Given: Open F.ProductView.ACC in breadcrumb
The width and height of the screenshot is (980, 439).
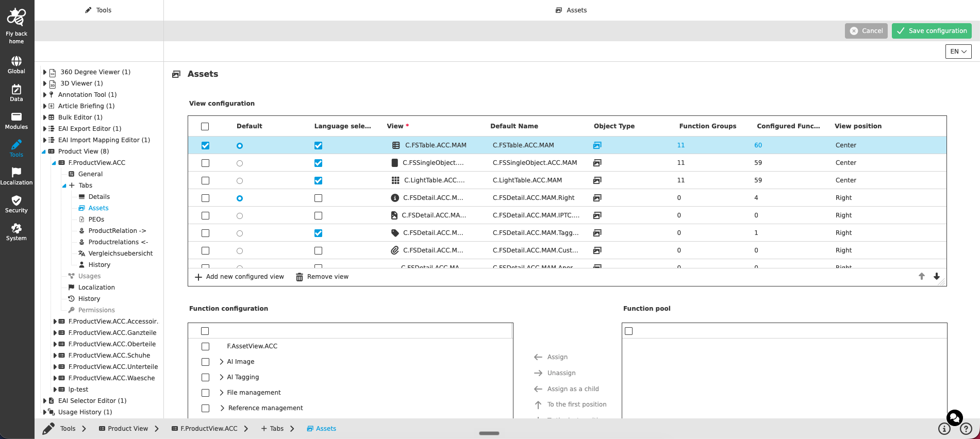Looking at the screenshot, I should pyautogui.click(x=205, y=429).
